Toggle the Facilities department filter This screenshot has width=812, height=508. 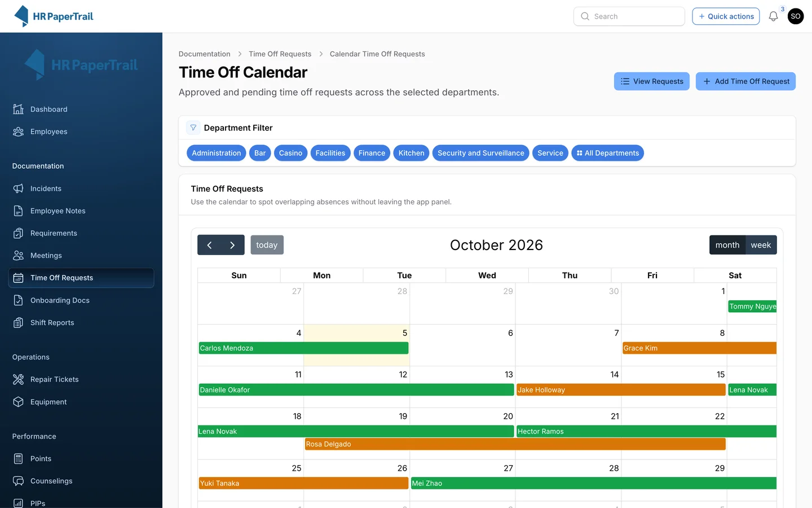(x=330, y=153)
